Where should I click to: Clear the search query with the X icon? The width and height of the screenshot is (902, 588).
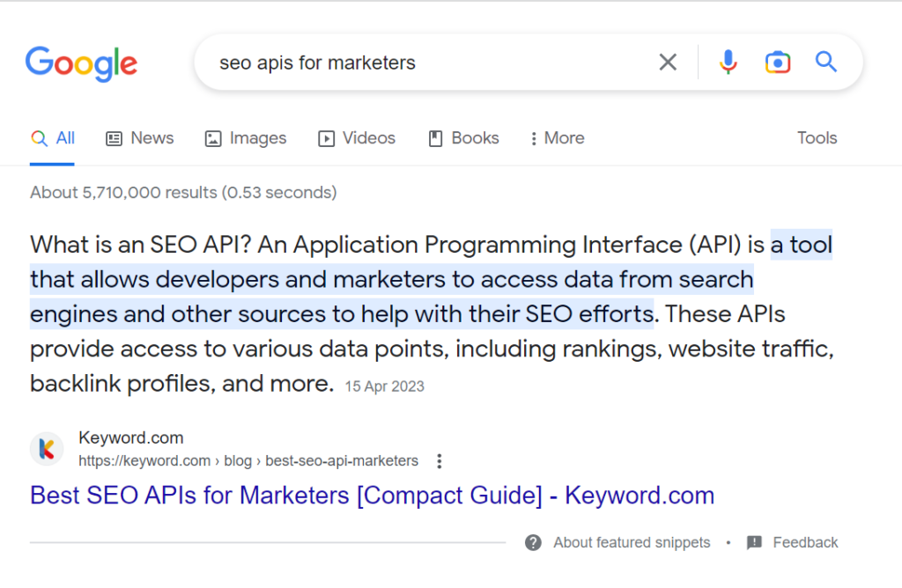[x=667, y=62]
